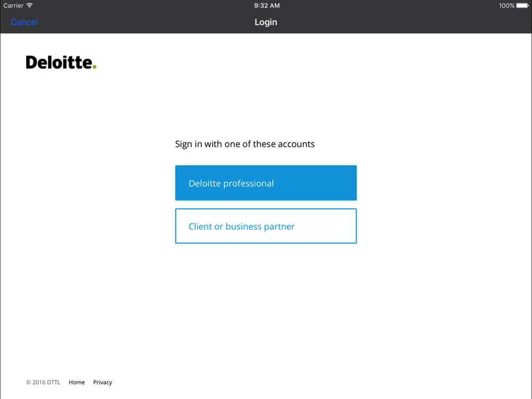Tap Cancel in the navigation bar
Viewport: 532px width, 399px height.
(x=24, y=22)
